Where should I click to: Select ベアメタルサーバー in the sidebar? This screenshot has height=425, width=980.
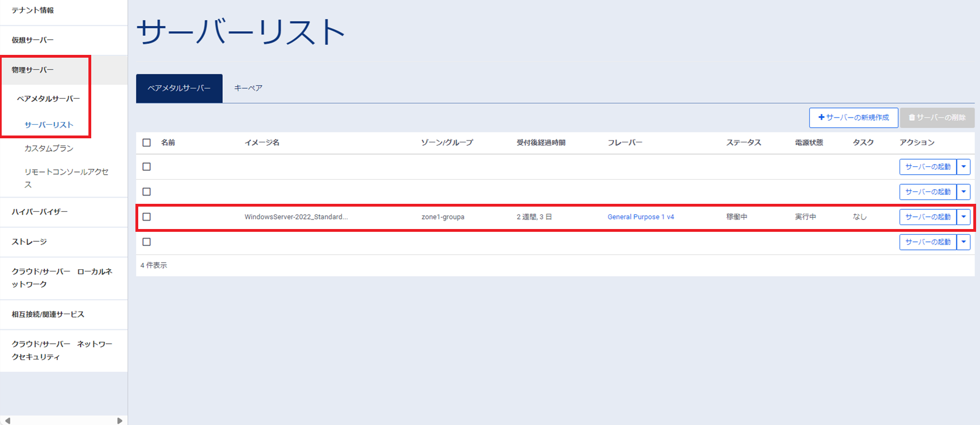coord(49,99)
